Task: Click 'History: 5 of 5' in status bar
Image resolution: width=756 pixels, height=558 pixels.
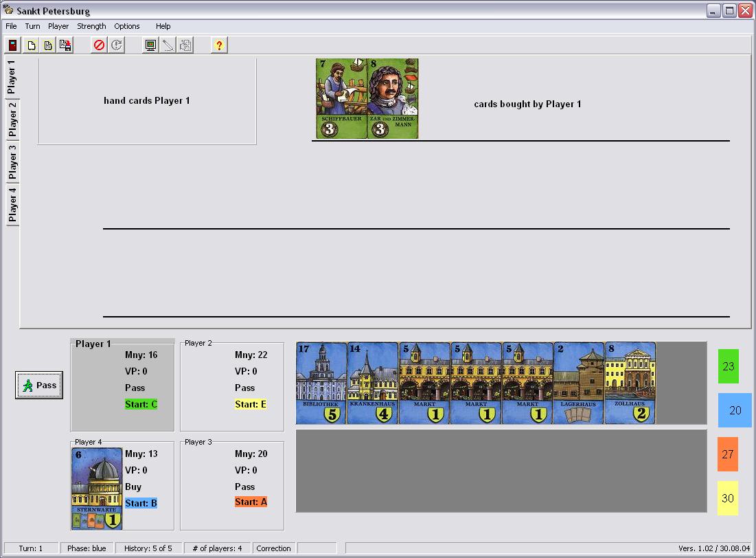Action: coord(148,548)
